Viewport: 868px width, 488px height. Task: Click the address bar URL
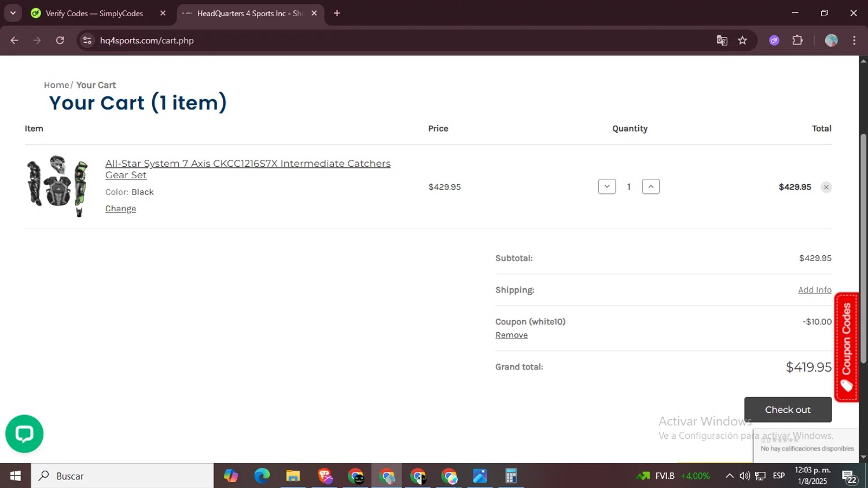pos(147,41)
